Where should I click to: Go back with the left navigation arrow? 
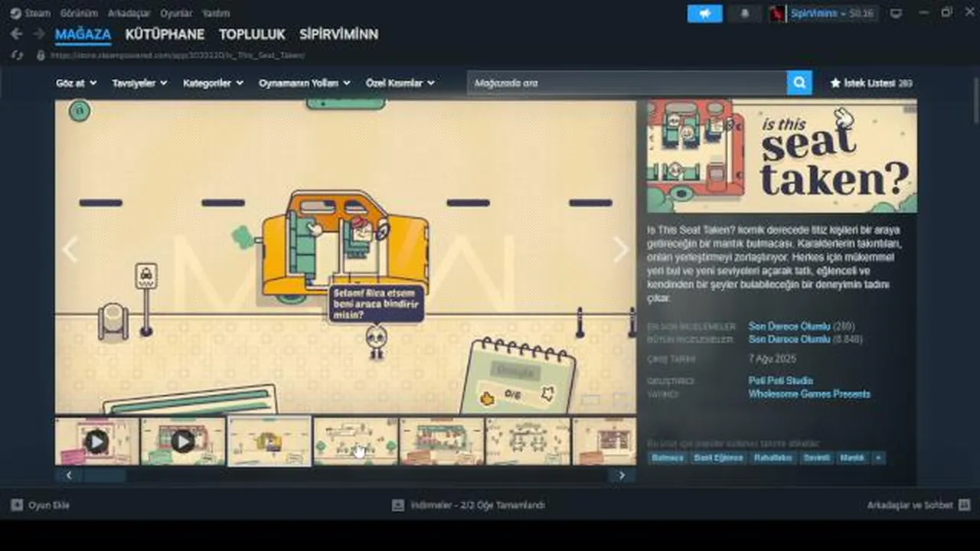[x=16, y=34]
